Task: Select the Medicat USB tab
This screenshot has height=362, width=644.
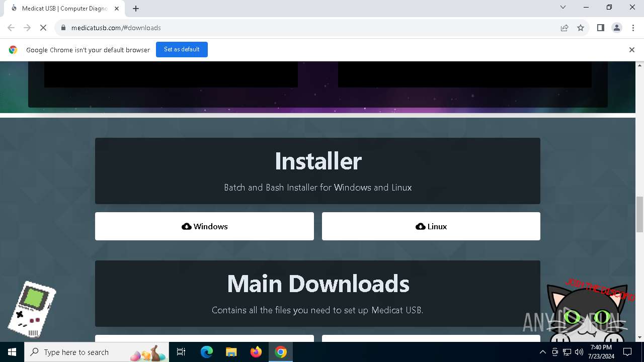Action: 64,9
